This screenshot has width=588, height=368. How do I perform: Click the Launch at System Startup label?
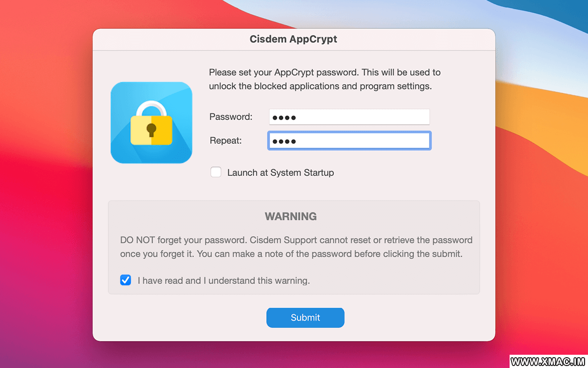coord(280,173)
